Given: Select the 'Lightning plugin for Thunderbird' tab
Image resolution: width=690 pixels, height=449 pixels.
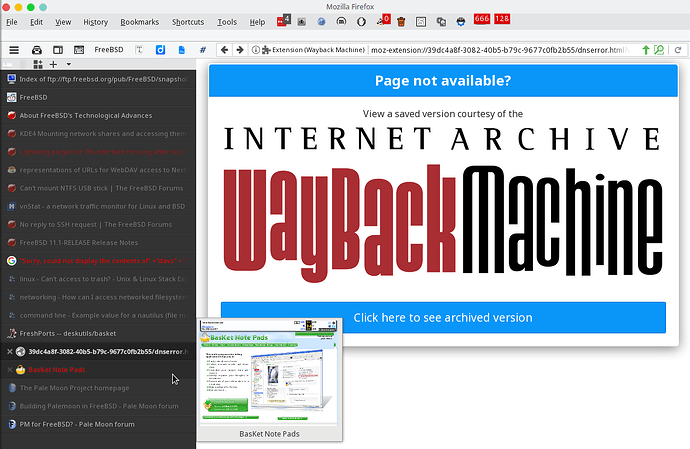Looking at the screenshot, I should pyautogui.click(x=98, y=152).
